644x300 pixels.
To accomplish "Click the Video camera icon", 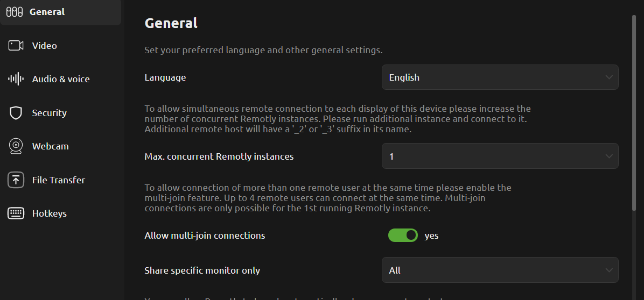I will (16, 46).
